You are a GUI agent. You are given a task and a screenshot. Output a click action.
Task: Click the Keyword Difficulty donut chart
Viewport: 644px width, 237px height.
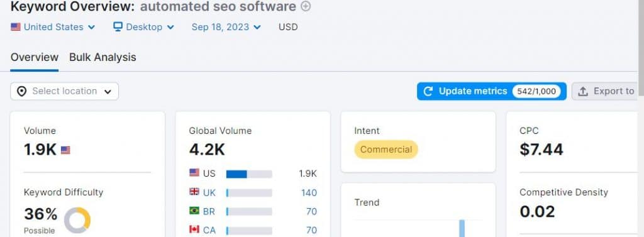coord(77,220)
